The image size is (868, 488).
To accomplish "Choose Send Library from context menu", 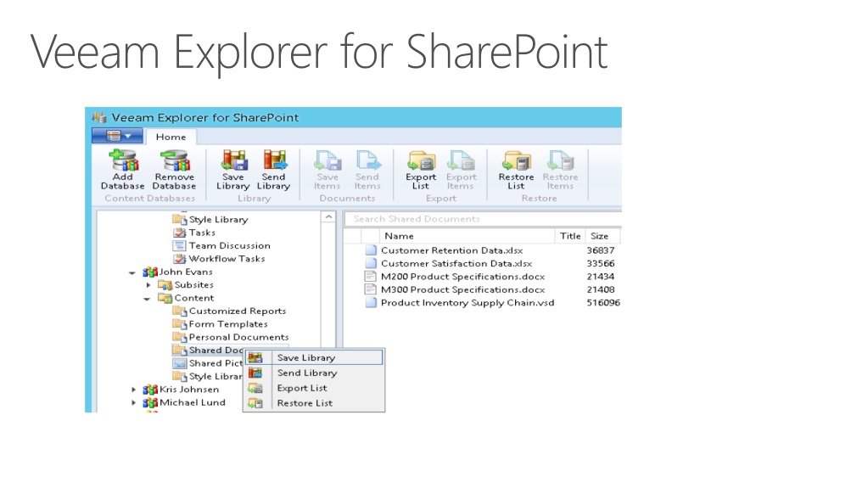I will tap(314, 373).
